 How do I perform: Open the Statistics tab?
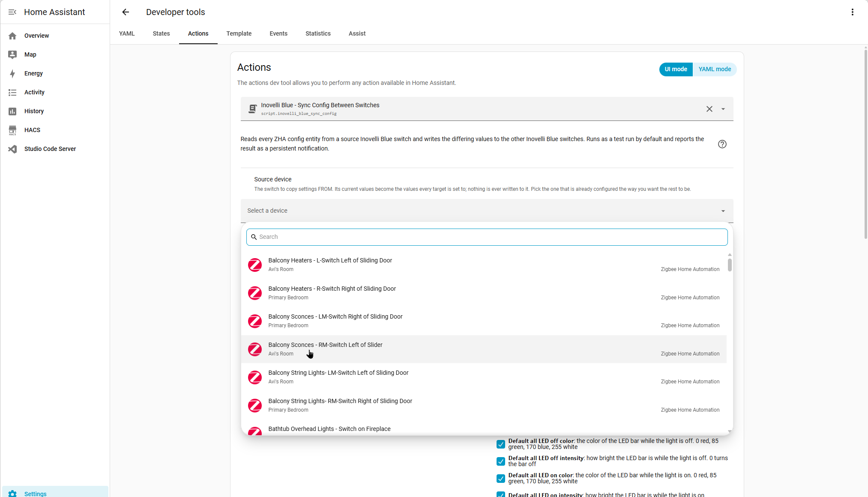coord(318,33)
